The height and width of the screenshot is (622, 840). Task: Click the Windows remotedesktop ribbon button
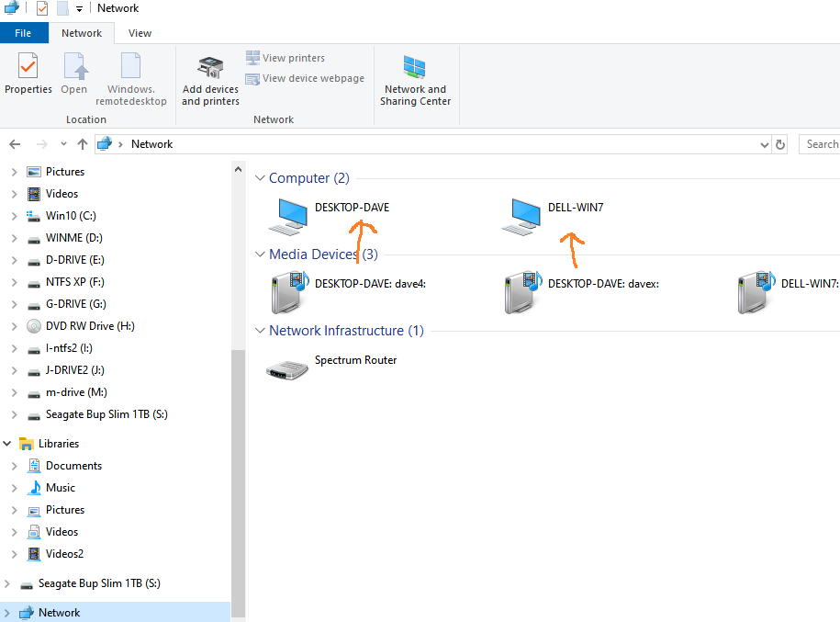click(131, 79)
